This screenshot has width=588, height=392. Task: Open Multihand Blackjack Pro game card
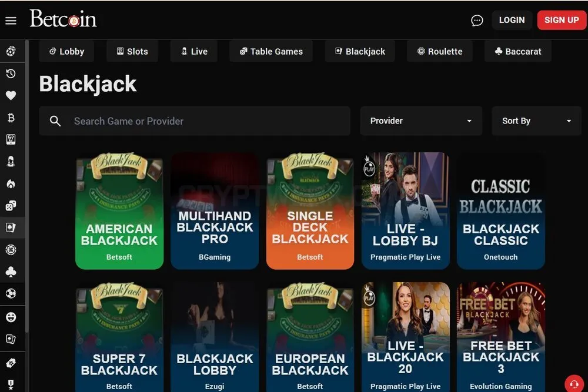(x=215, y=211)
